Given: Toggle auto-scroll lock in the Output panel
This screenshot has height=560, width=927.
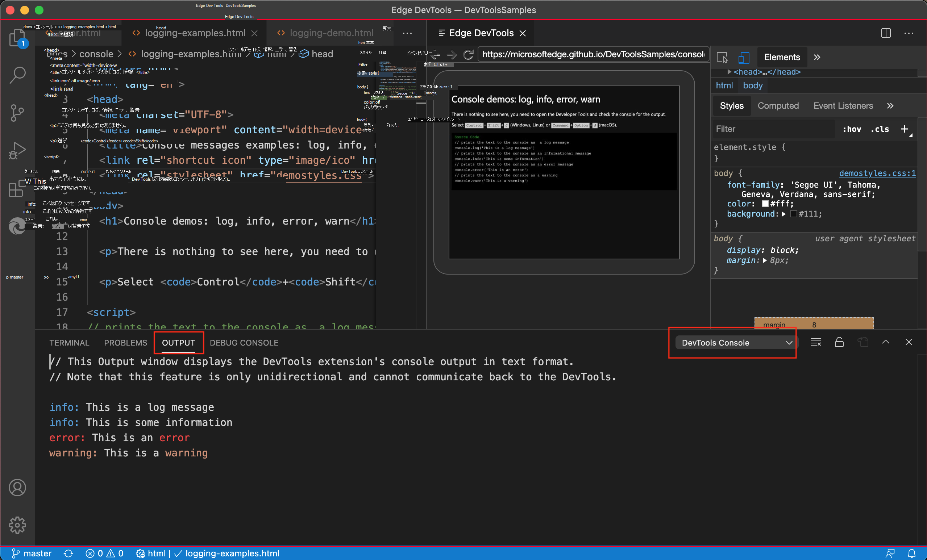Looking at the screenshot, I should click(x=839, y=342).
